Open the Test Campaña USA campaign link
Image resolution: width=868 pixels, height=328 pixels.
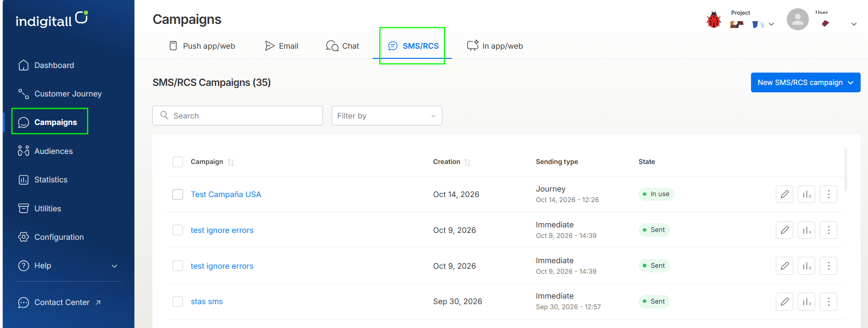226,194
